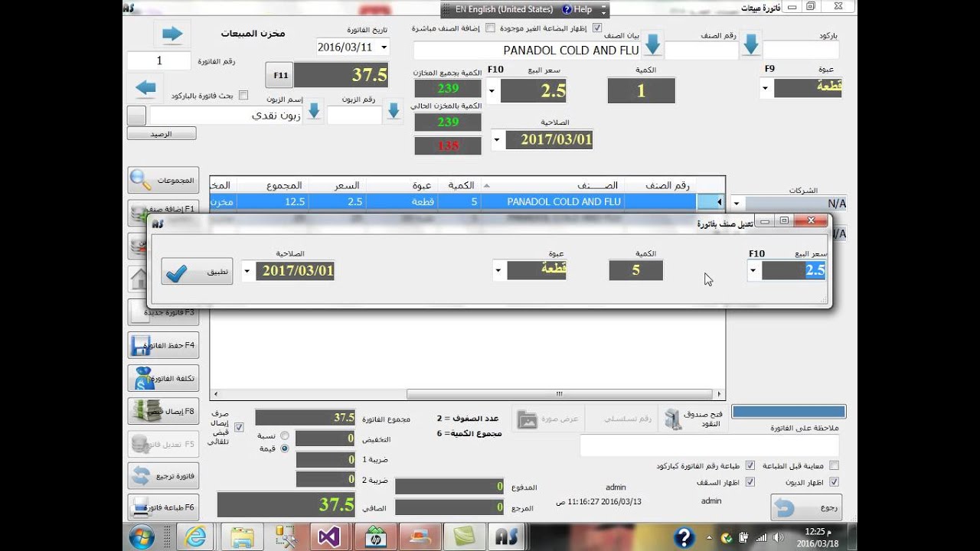980x551 pixels.
Task: Open language bar options dropdown arrow
Action: (x=604, y=11)
